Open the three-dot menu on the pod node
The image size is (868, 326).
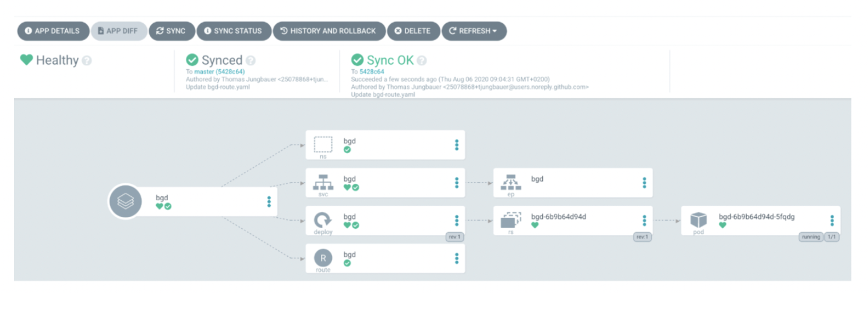pyautogui.click(x=832, y=221)
